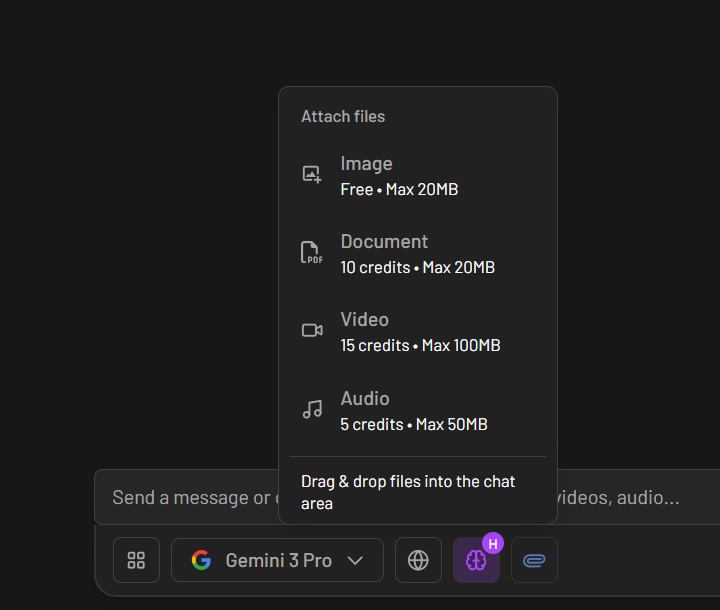Click the Send a message input field
Screen dimensions: 720x610
(x=407, y=497)
